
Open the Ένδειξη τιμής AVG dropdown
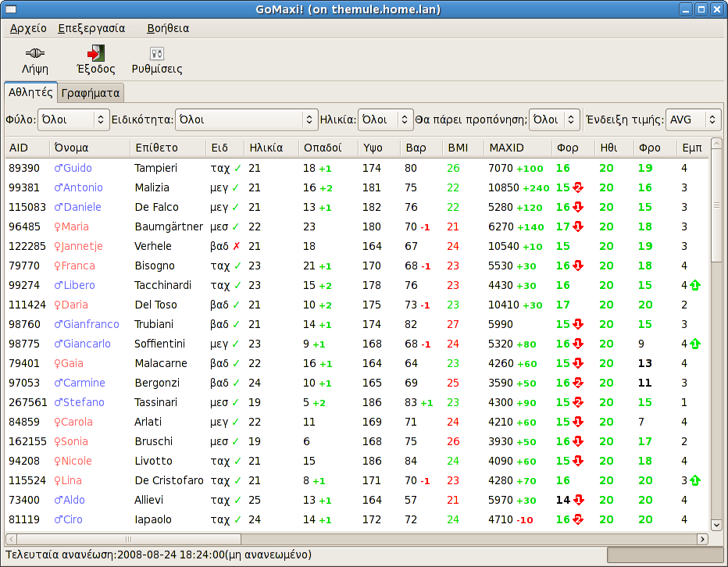click(x=693, y=119)
